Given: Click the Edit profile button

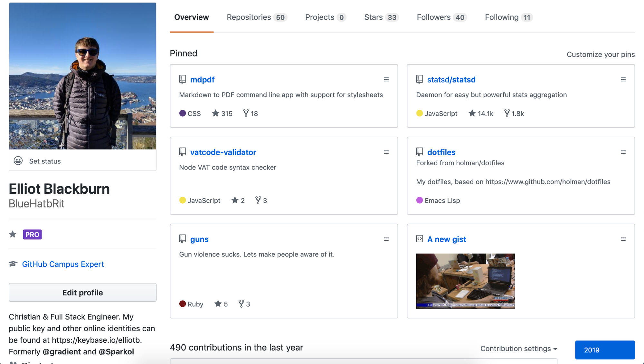Looking at the screenshot, I should pos(82,292).
